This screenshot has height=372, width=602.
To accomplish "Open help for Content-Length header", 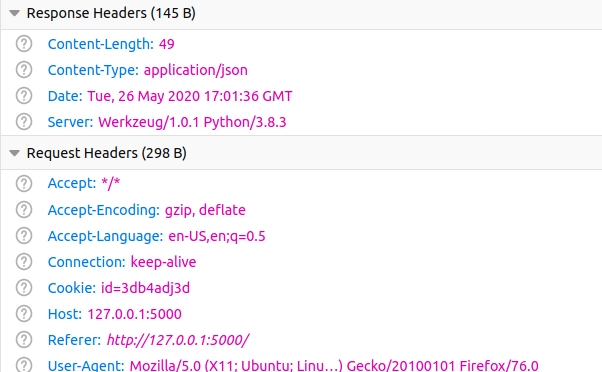I will 24,44.
